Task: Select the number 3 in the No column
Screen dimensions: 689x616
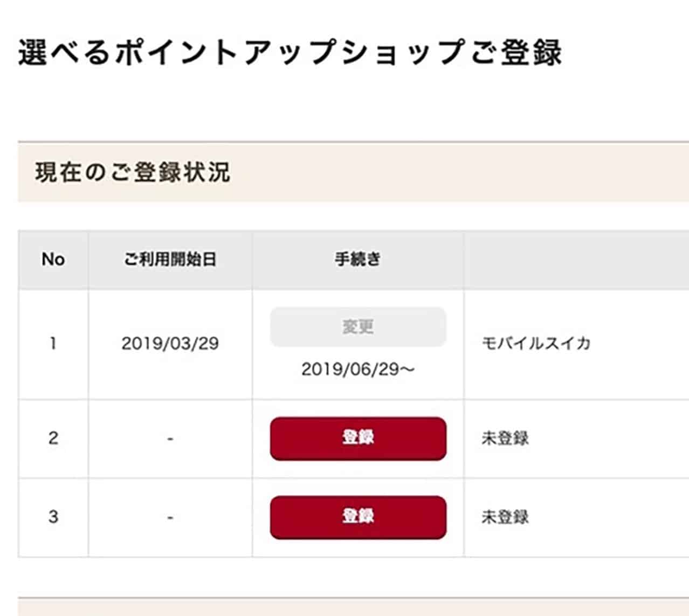Action: point(53,515)
